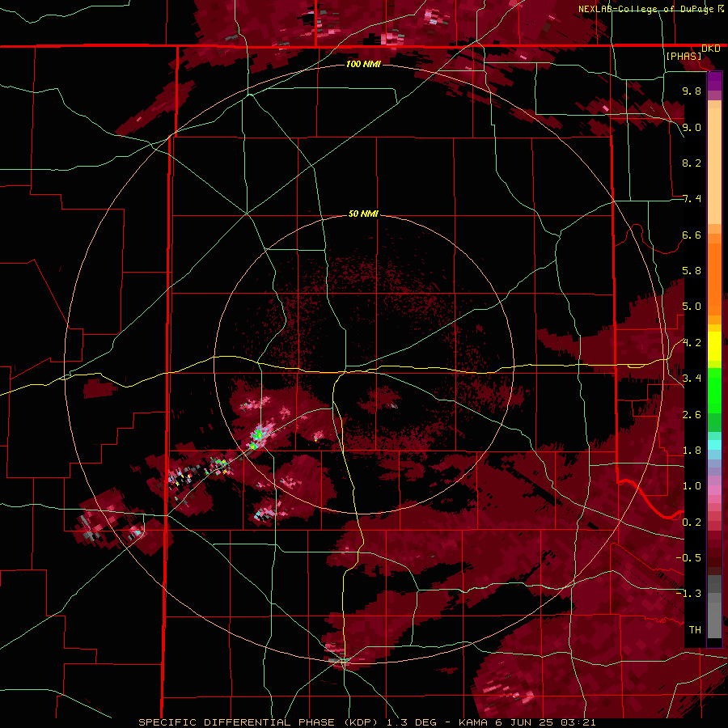Viewport: 728px width, 728px height.
Task: Click the light peach color bar segment
Action: point(714,167)
